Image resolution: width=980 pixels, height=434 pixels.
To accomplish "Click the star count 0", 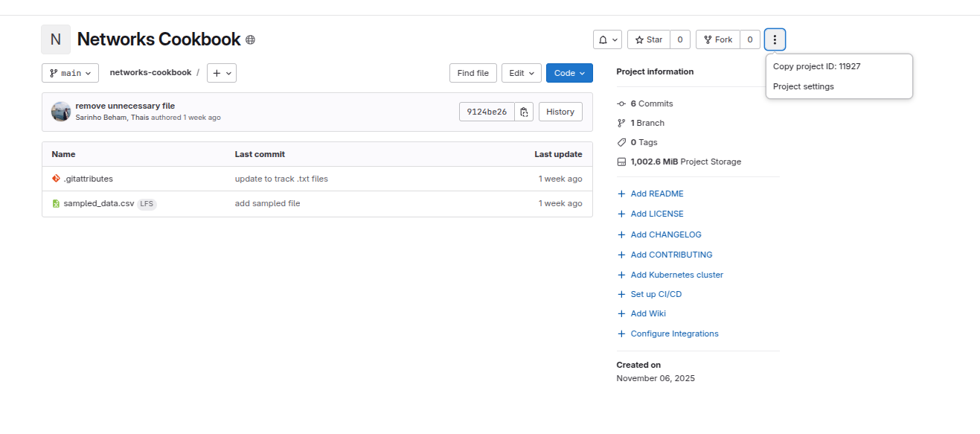I will click(680, 39).
